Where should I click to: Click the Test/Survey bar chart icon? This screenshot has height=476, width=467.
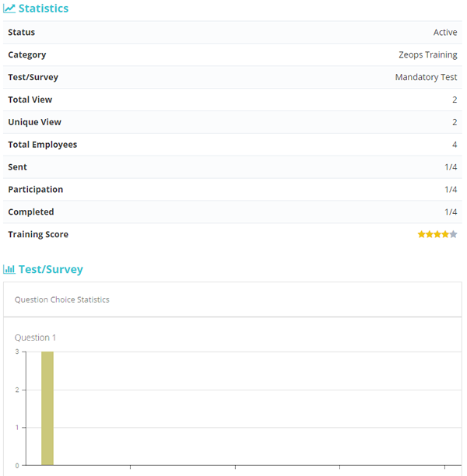[9, 269]
